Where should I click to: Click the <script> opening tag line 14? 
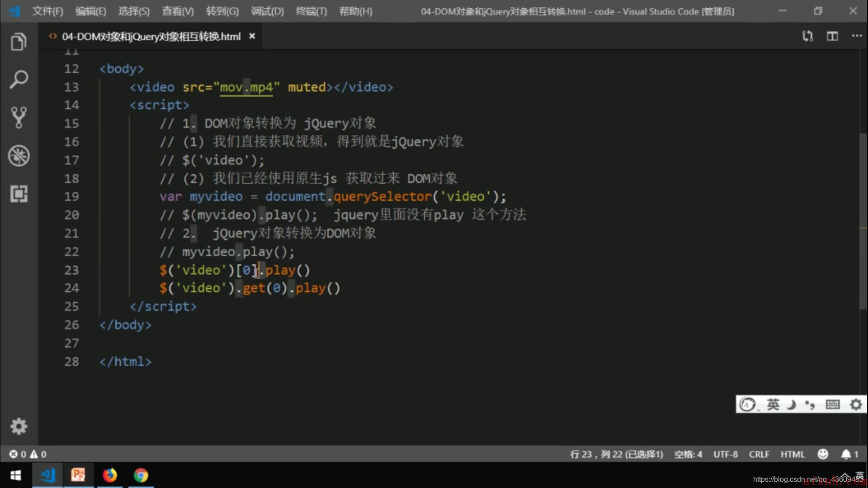[x=159, y=105]
